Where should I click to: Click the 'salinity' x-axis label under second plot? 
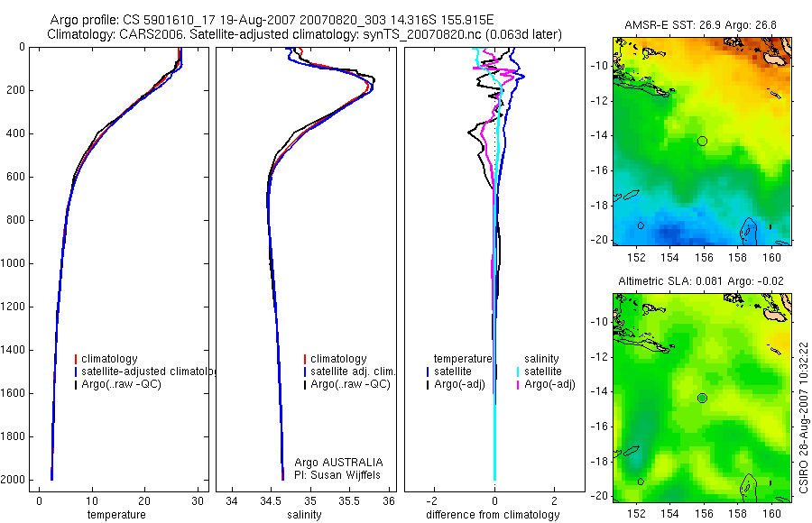pyautogui.click(x=305, y=515)
